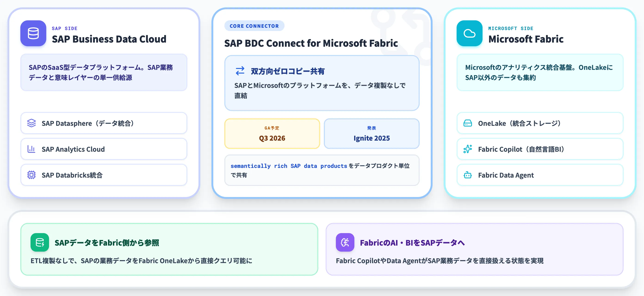Screen dimensions: 644x296
Task: Click the Microsoft Fabric title
Action: coord(526,39)
